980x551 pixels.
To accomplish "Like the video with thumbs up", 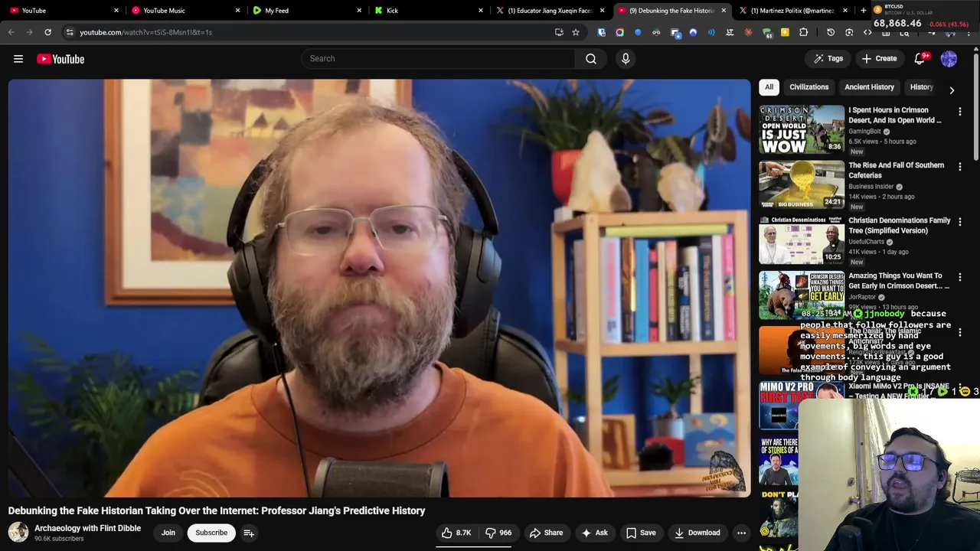I will (x=456, y=533).
